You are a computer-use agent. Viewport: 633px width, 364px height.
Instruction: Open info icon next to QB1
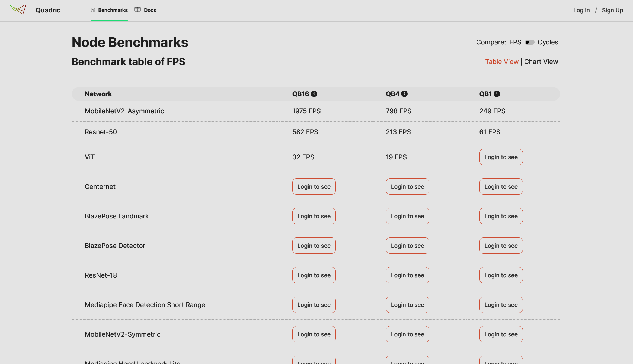[x=497, y=94]
